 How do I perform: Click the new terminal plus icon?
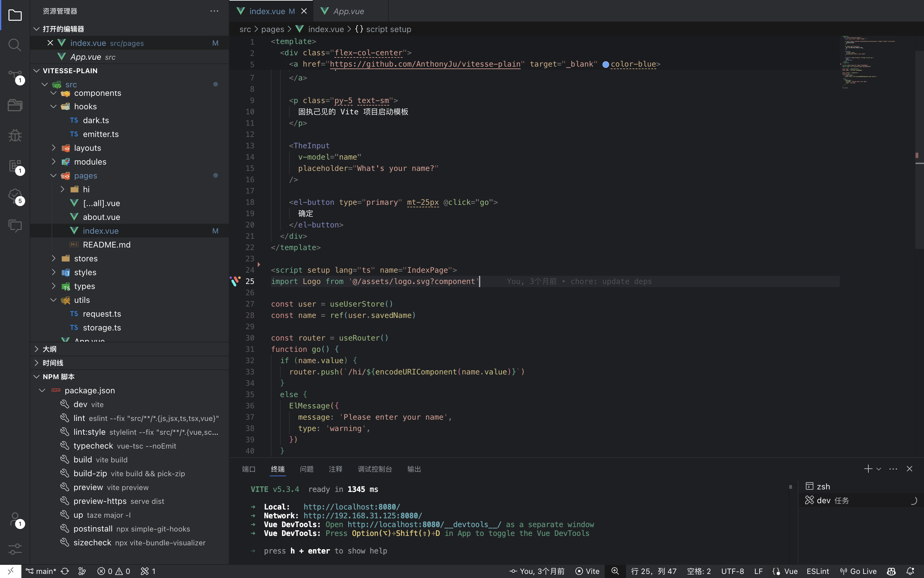coord(867,469)
